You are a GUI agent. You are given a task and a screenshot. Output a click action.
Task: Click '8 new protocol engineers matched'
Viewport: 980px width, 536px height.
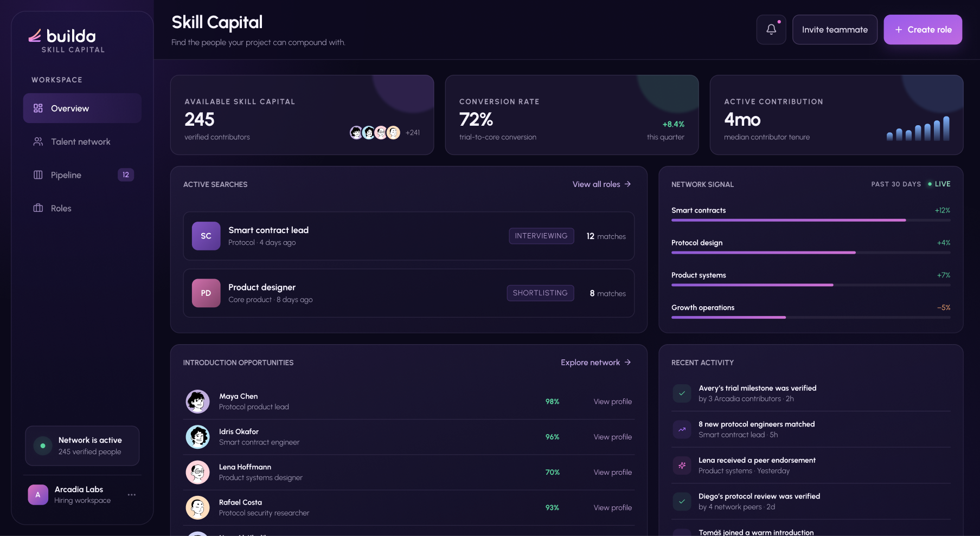tap(757, 424)
